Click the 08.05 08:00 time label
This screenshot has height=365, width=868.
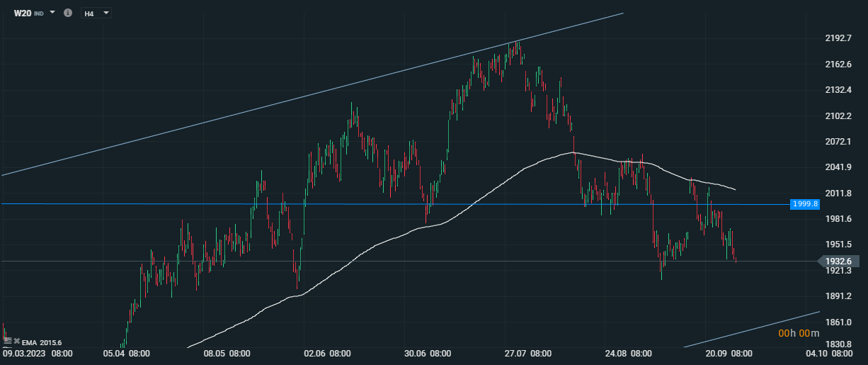click(x=227, y=353)
